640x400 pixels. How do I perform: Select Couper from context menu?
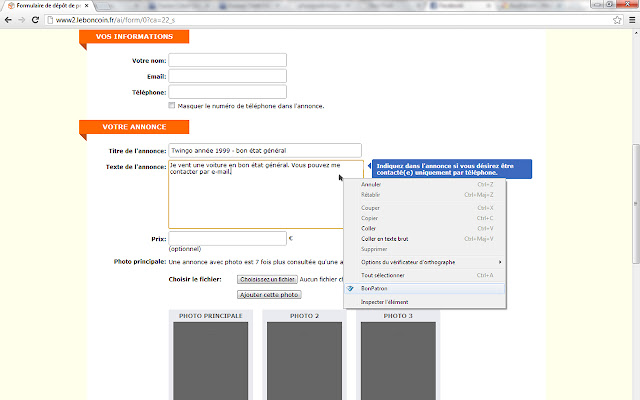424,208
